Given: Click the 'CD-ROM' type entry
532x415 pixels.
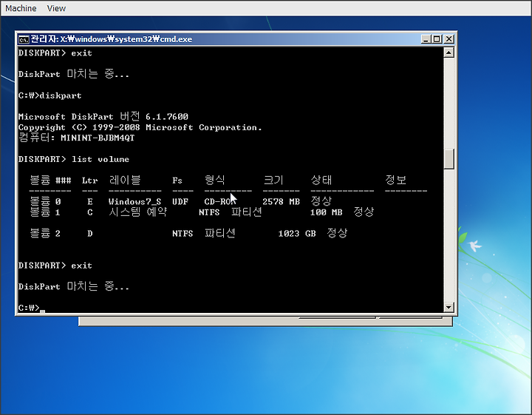Looking at the screenshot, I should click(220, 202).
